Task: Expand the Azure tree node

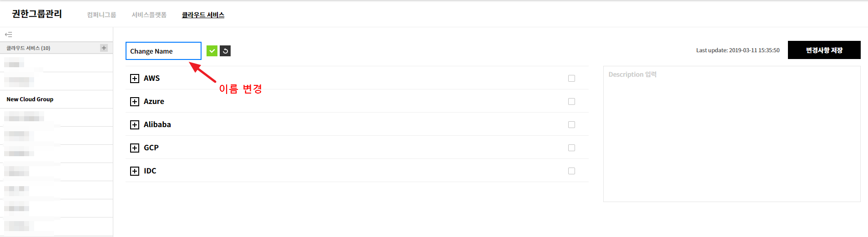Action: point(134,102)
